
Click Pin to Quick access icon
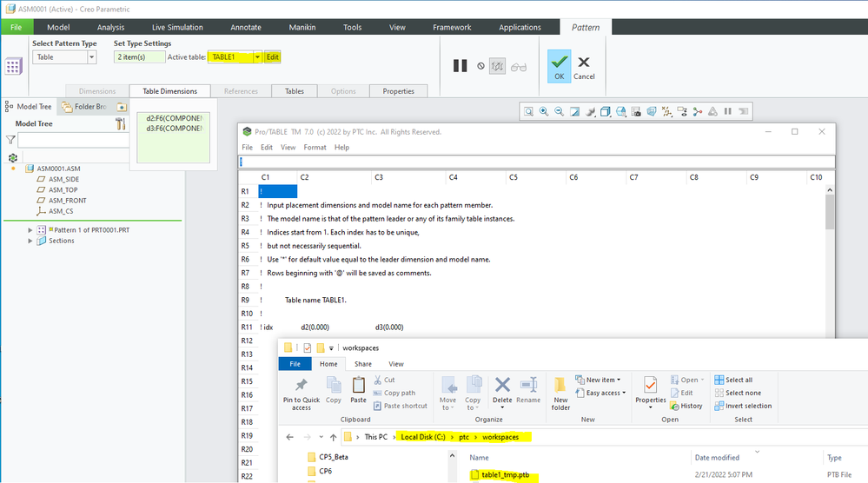coord(301,392)
